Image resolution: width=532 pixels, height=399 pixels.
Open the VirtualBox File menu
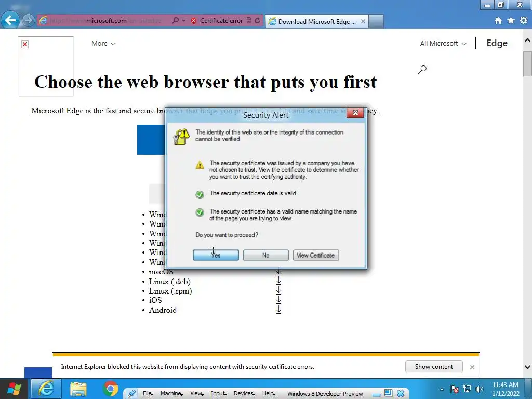click(x=148, y=393)
